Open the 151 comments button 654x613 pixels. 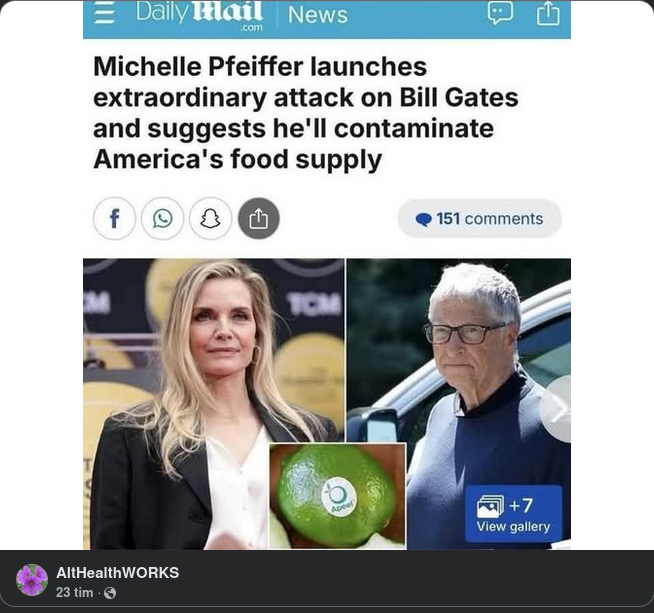coord(480,219)
